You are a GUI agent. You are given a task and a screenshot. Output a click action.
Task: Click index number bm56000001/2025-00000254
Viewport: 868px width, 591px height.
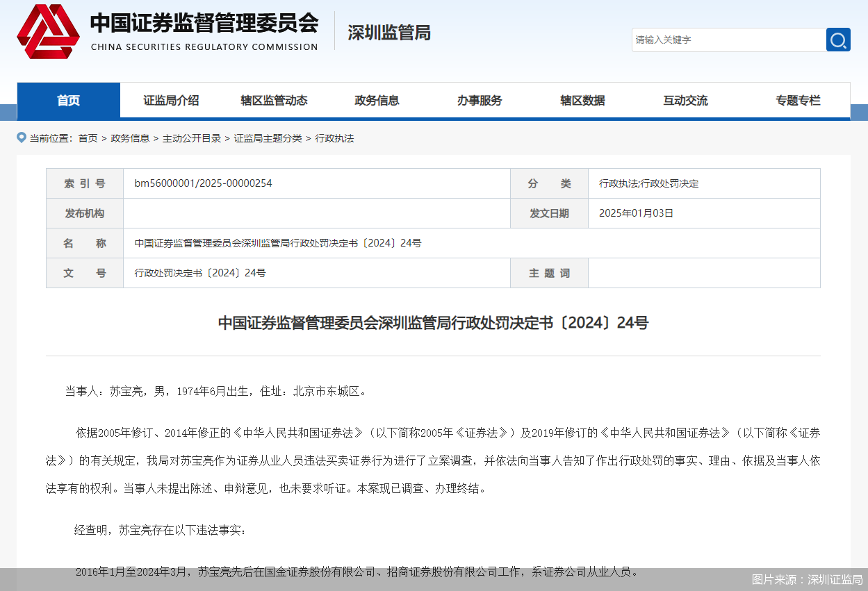(x=203, y=183)
